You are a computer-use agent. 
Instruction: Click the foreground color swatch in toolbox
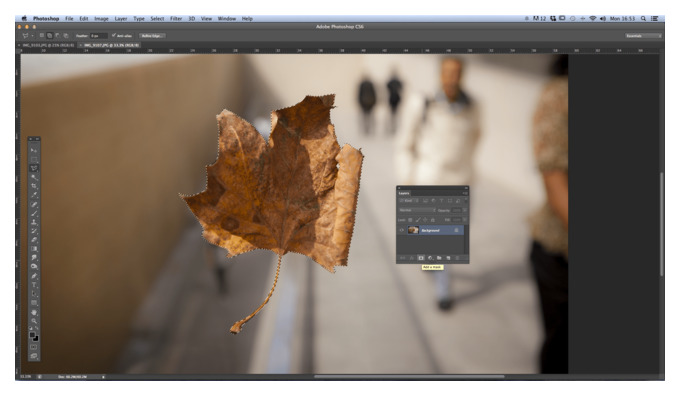pyautogui.click(x=32, y=335)
